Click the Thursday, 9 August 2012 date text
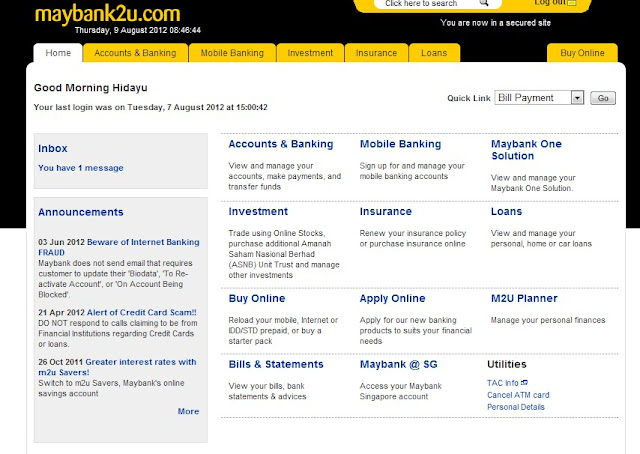 coord(138,30)
